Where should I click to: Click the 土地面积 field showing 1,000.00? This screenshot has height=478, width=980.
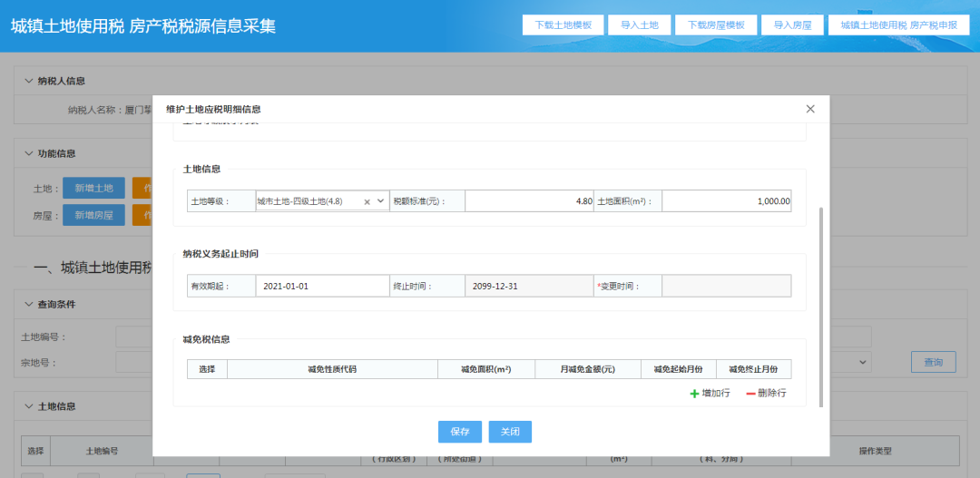pos(726,201)
